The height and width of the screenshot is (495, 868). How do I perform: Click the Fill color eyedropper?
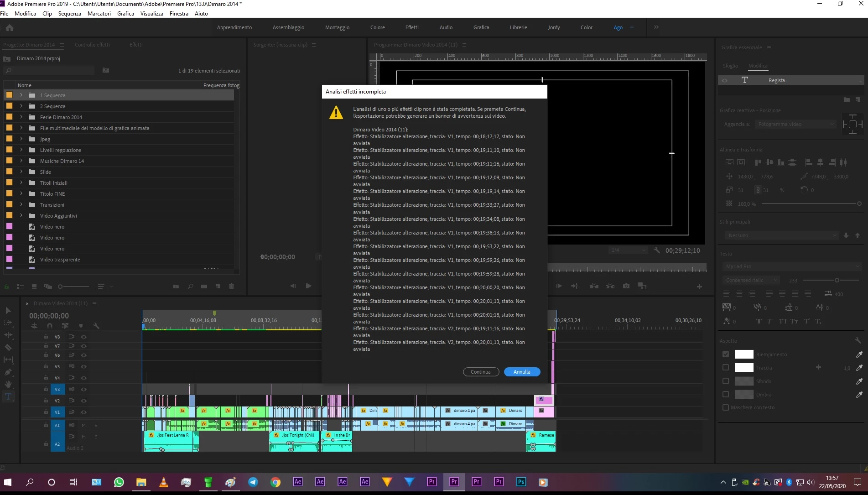859,354
